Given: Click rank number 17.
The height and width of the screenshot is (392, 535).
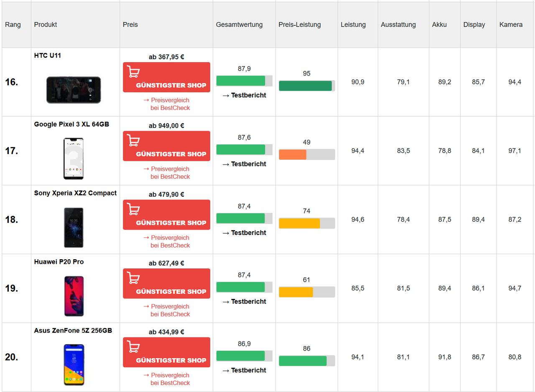Looking at the screenshot, I should point(12,151).
